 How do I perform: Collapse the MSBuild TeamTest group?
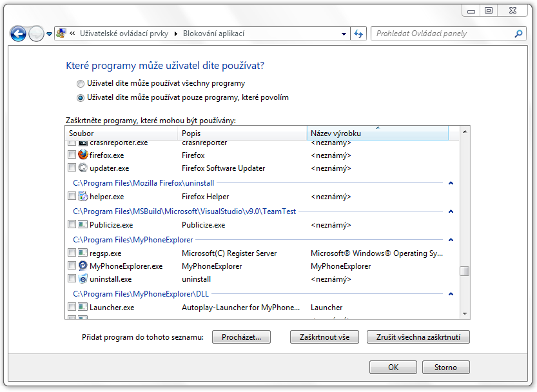pyautogui.click(x=451, y=211)
